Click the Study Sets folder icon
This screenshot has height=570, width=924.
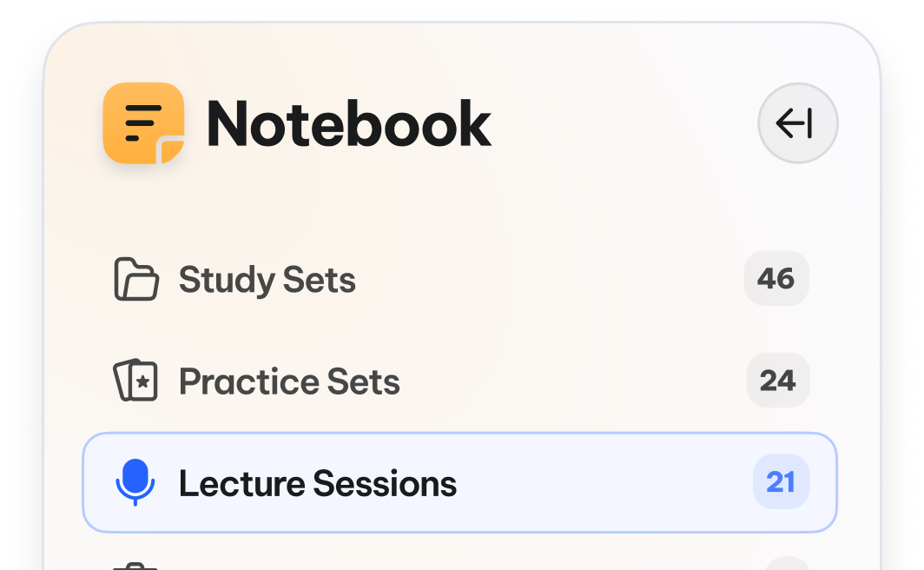(136, 279)
